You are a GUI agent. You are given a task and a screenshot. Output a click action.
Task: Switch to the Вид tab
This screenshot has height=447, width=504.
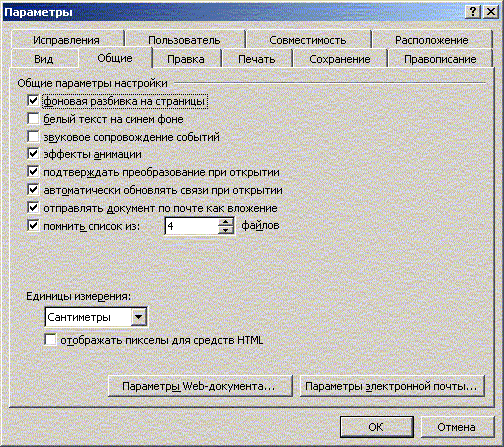[44, 59]
